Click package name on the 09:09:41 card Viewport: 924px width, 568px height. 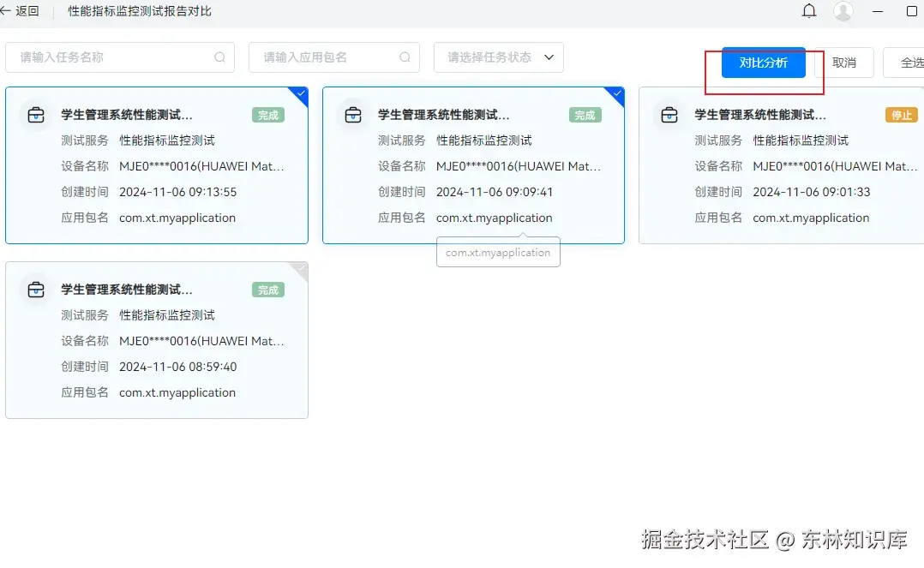tap(495, 218)
